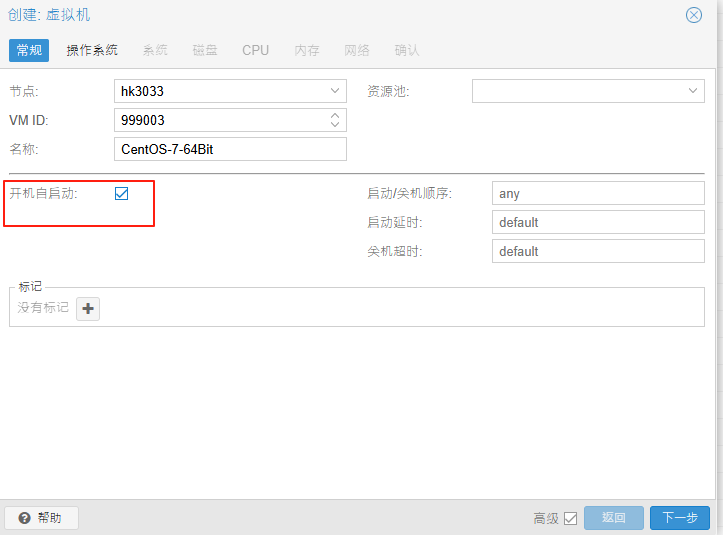
Task: Click the 启动延时 input field
Action: click(x=598, y=222)
